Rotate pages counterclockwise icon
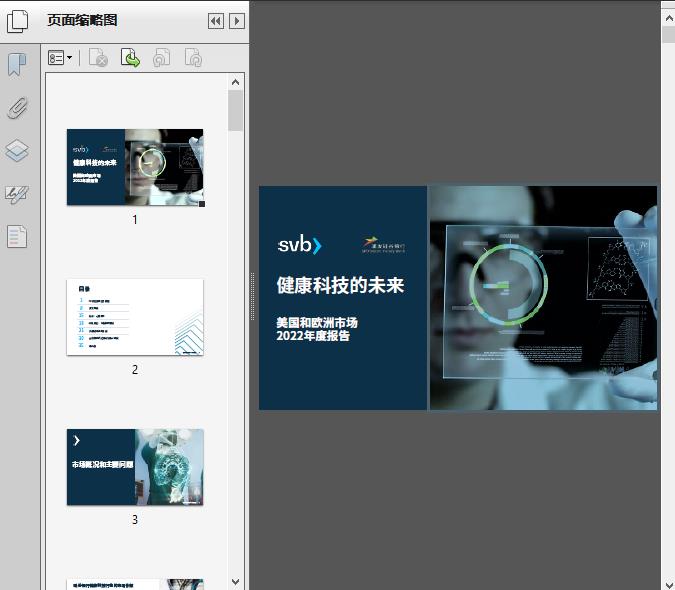This screenshot has height=590, width=675. point(161,58)
